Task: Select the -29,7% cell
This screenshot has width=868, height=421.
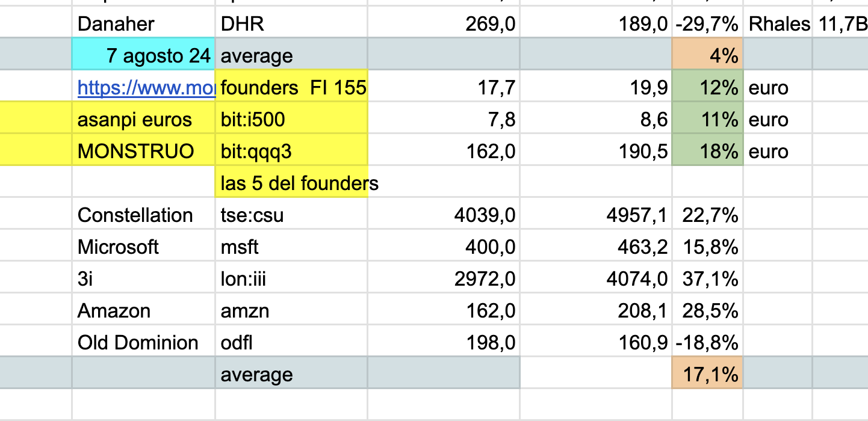Action: [707, 24]
